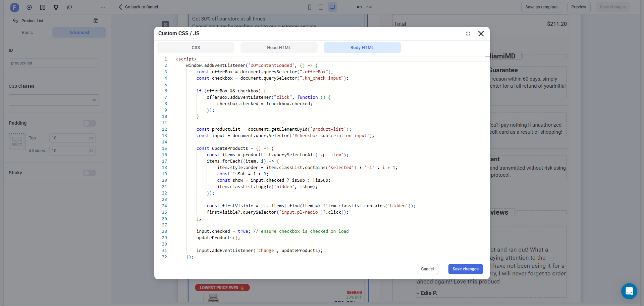Viewport: 644px width, 306px height.
Task: Open the chat support bubble
Action: click(x=629, y=291)
